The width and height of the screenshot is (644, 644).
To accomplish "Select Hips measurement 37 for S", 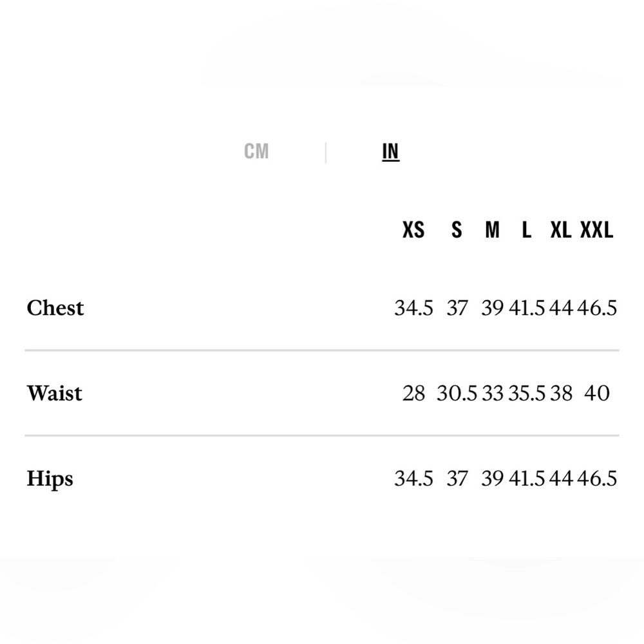I will click(x=457, y=478).
